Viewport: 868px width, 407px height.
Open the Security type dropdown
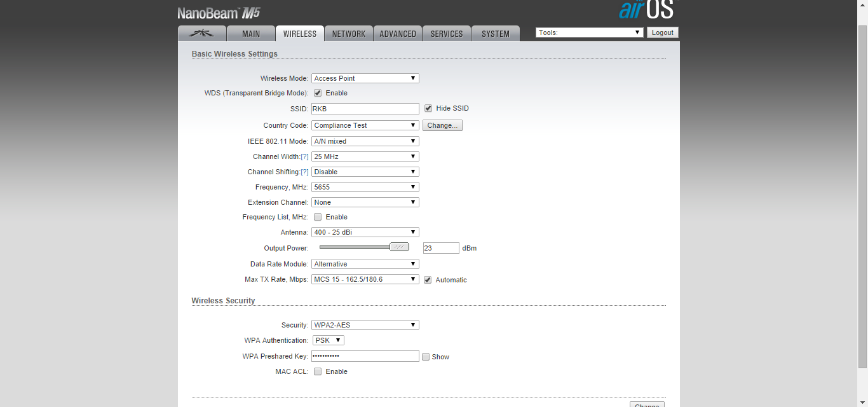click(365, 325)
